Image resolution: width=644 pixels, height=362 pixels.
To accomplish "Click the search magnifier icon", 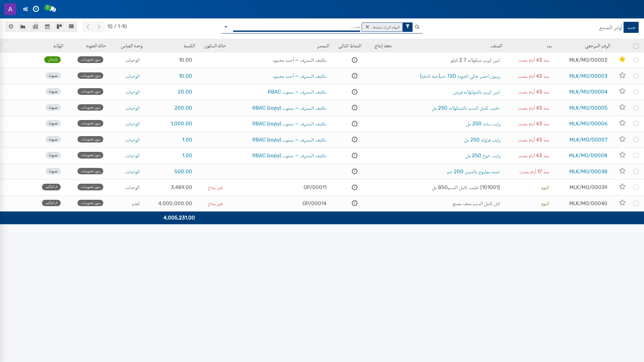I will click(x=417, y=27).
